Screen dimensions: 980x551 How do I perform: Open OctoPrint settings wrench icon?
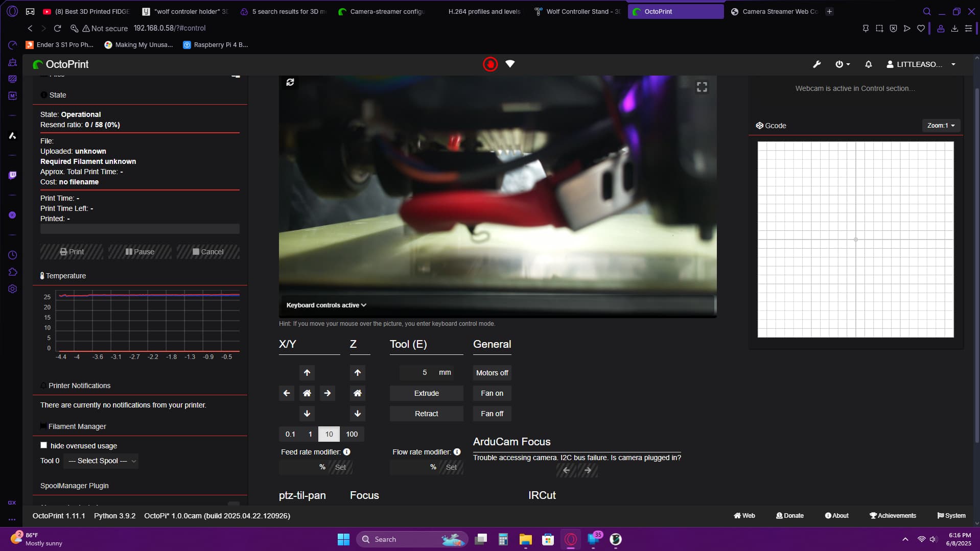(816, 64)
